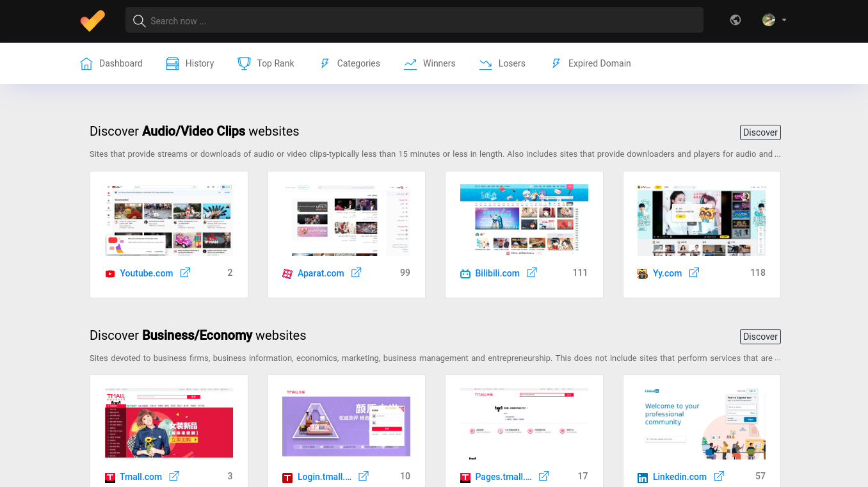Click the Tmall.com red favicon
868x487 pixels.
coord(110,478)
